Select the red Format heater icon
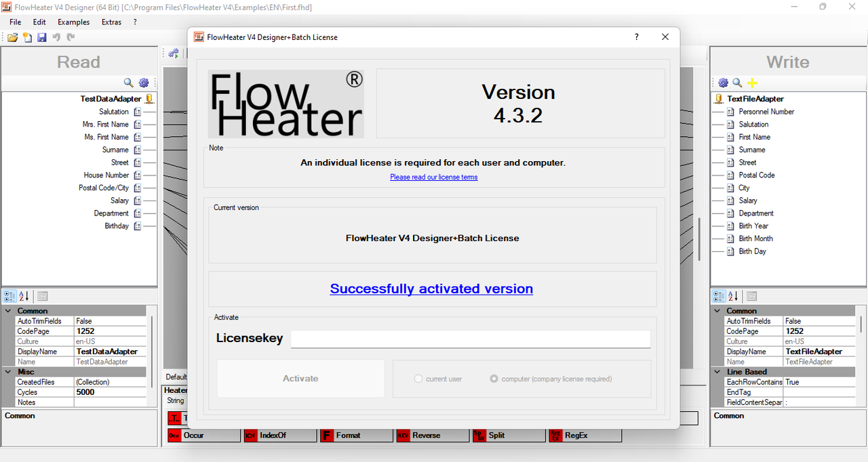This screenshot has width=868, height=462. click(x=327, y=436)
